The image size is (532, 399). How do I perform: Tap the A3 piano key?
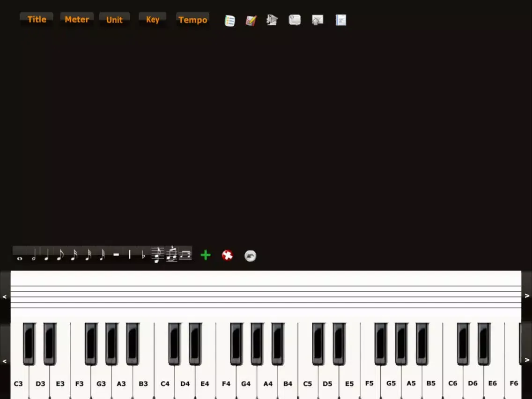(x=121, y=384)
